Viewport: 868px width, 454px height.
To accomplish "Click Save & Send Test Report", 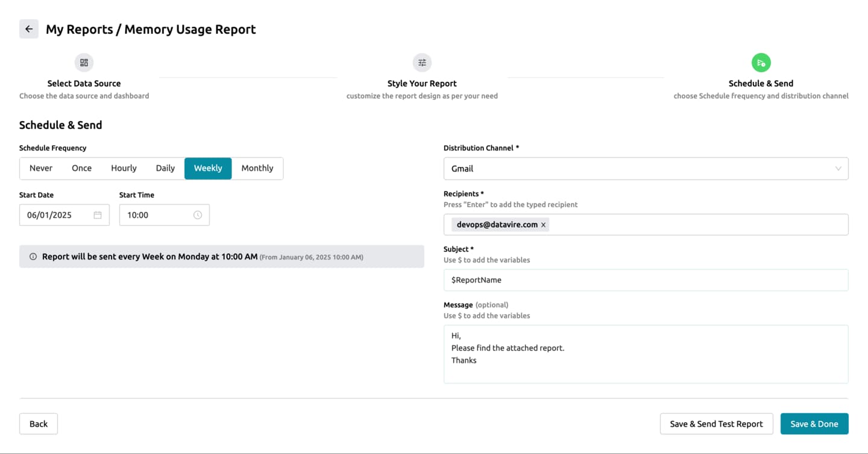I will (x=716, y=423).
